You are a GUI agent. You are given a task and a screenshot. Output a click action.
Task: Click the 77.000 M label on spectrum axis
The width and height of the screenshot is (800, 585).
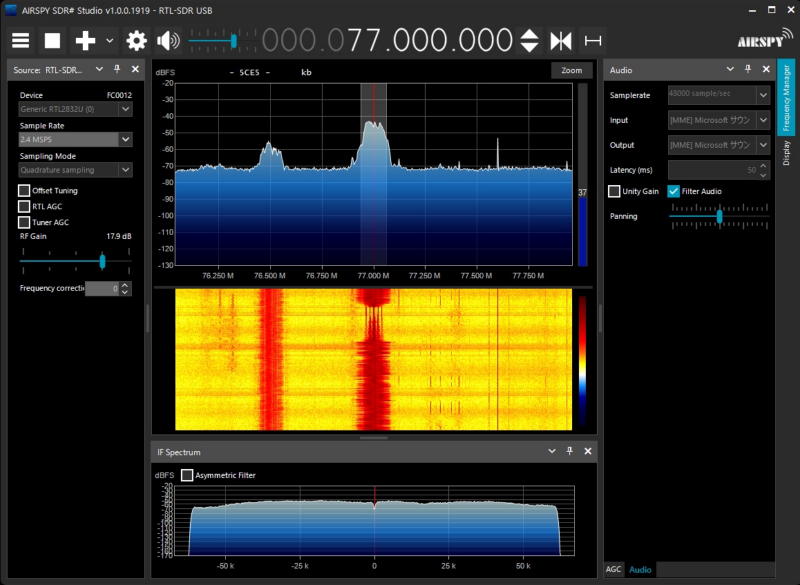point(373,275)
